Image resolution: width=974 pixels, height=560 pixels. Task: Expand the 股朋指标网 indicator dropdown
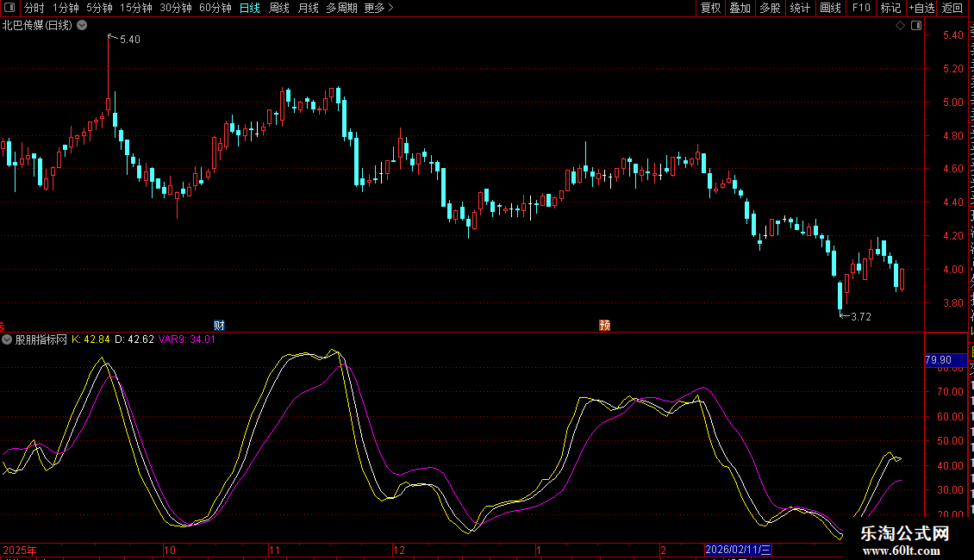[7, 339]
